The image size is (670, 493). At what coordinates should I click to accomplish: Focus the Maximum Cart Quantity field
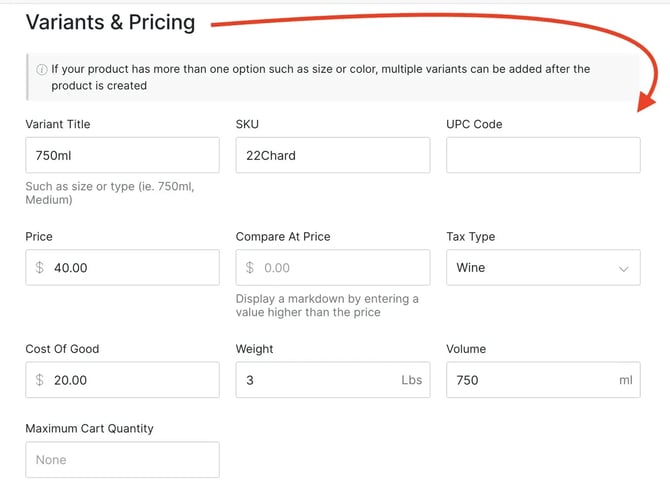tap(122, 460)
